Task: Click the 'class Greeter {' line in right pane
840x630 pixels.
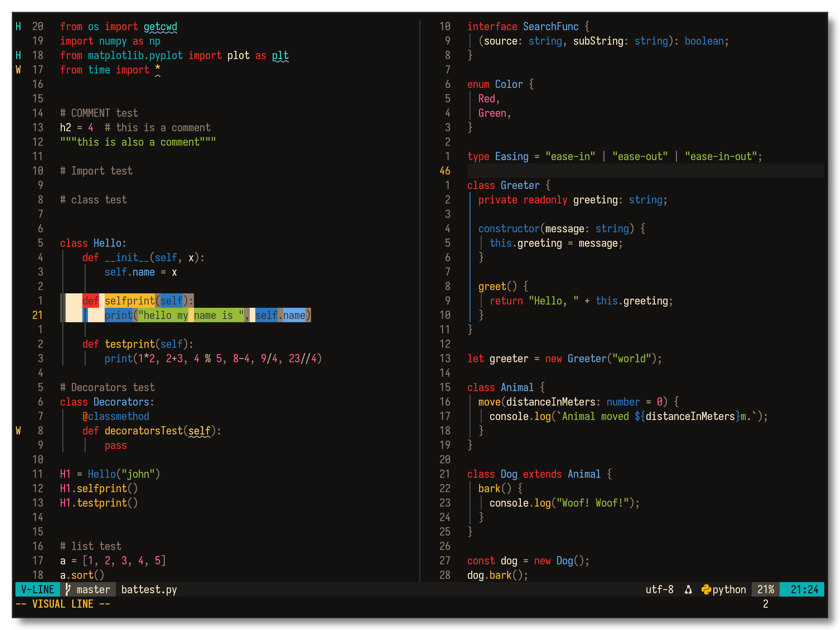Action: (509, 185)
